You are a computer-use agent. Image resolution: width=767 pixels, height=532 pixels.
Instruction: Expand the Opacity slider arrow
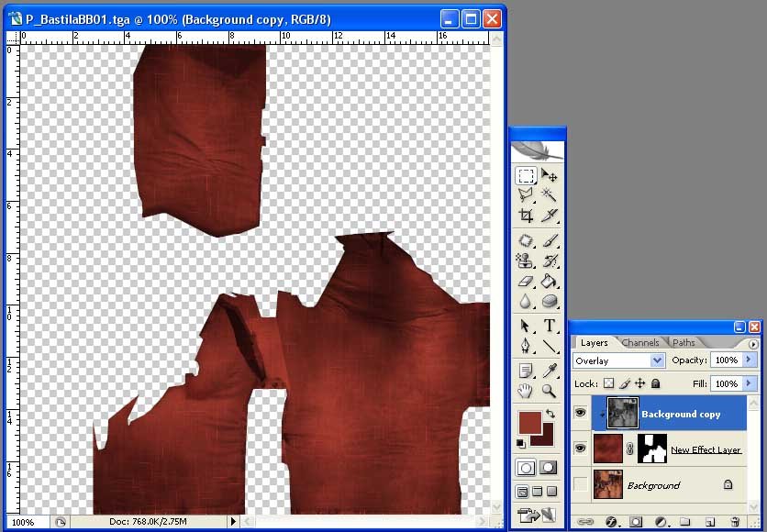750,360
